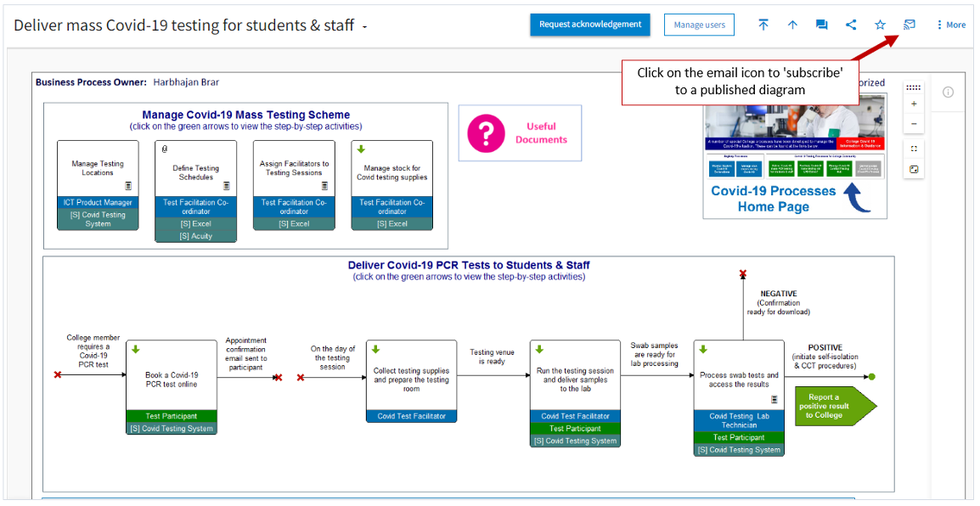Jump to top level with barred up-arrow icon

coord(763,25)
